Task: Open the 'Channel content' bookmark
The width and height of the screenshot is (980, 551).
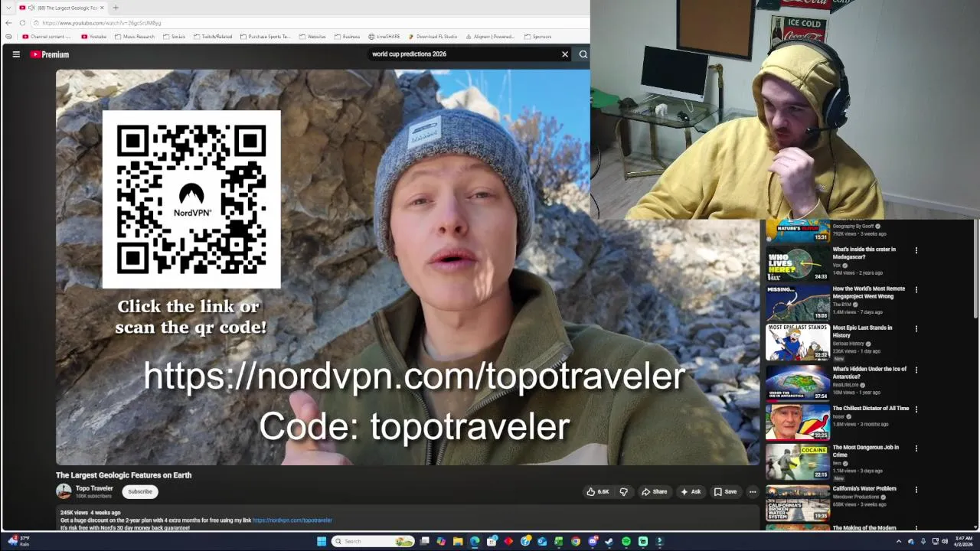Action: click(47, 37)
